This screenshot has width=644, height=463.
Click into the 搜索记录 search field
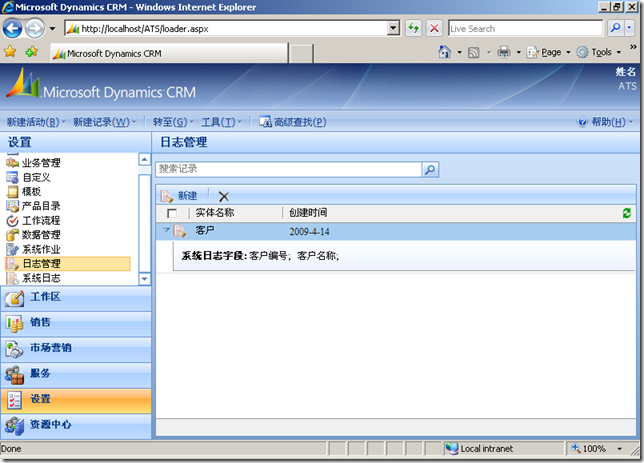tap(289, 169)
